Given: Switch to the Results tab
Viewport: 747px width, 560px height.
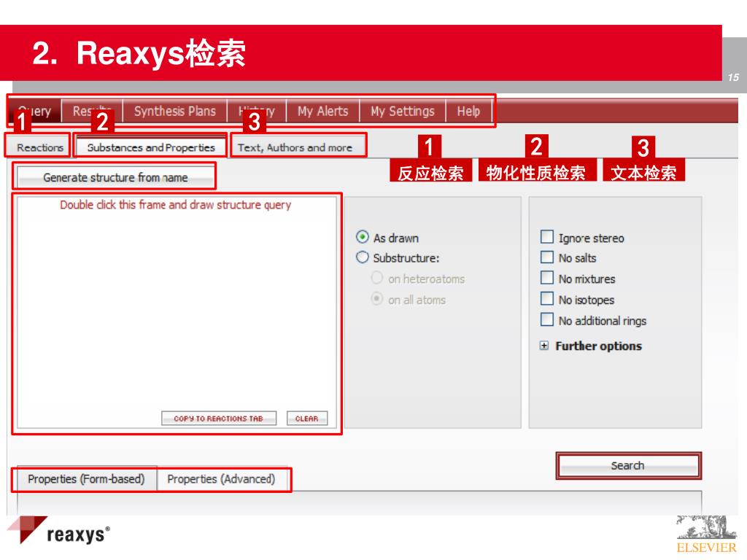Looking at the screenshot, I should (93, 111).
